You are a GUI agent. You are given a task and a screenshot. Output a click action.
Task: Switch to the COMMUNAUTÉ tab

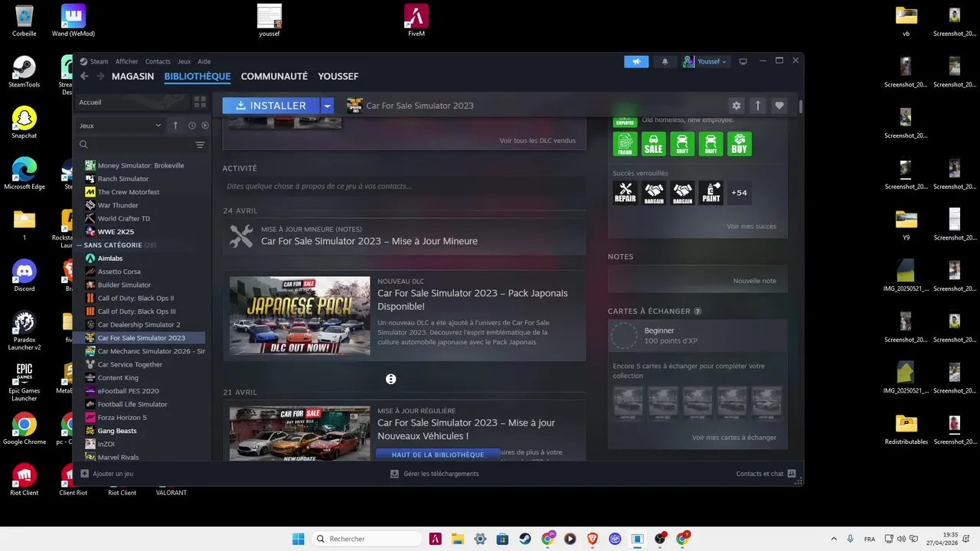tap(274, 77)
